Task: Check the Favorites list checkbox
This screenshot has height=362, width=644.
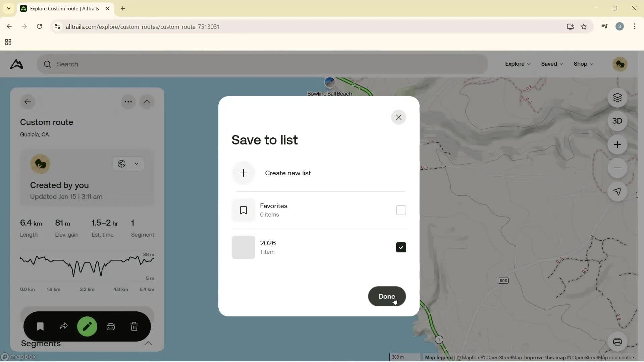Action: pyautogui.click(x=401, y=210)
